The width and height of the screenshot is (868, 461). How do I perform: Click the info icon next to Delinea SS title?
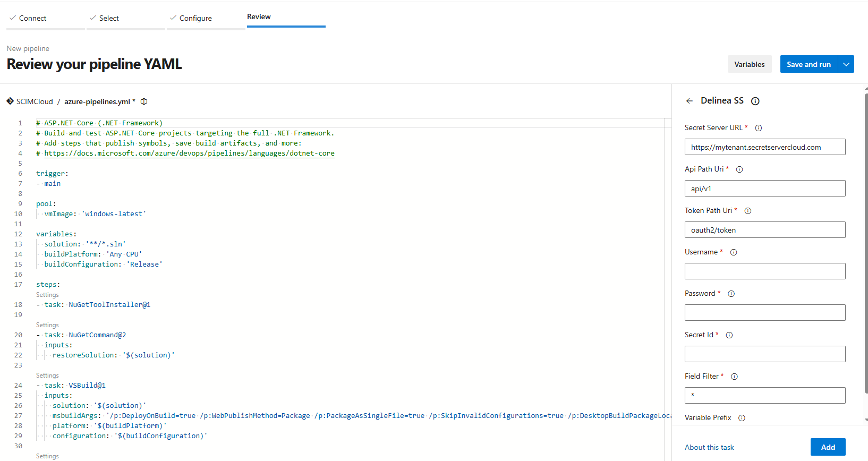point(755,101)
